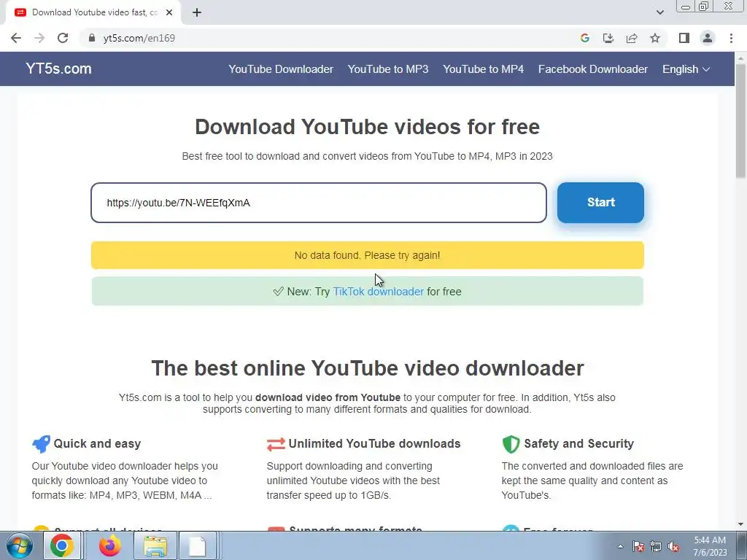Click the 'Unlimited YouTube downloads' heading
This screenshot has width=747, height=560.
tap(374, 444)
